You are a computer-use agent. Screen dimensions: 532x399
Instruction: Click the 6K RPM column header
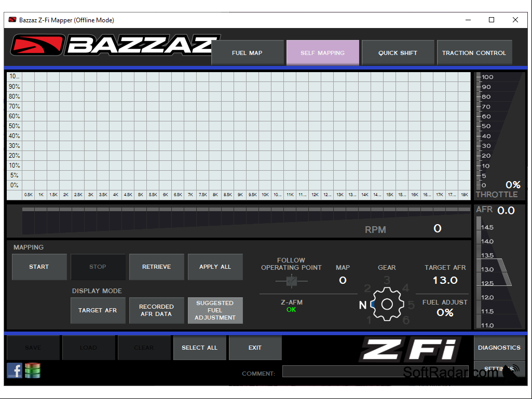(166, 195)
